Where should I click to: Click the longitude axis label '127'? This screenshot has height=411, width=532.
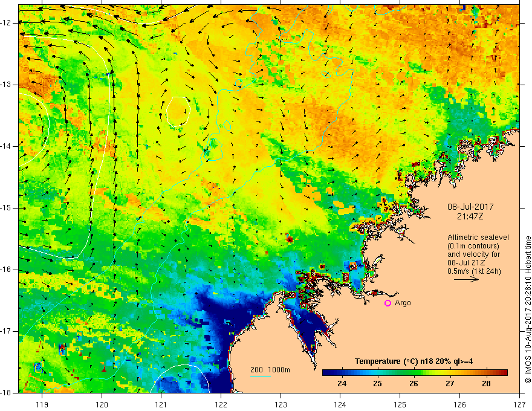pos(519,404)
